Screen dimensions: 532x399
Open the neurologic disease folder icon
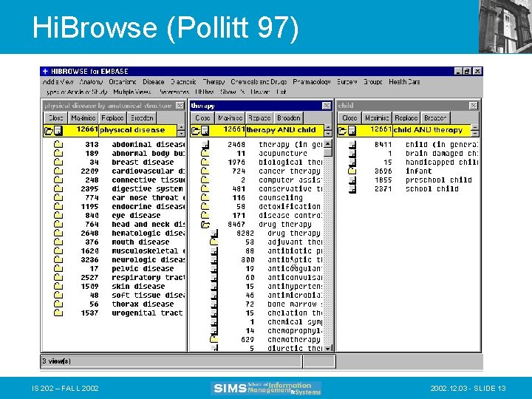58,259
